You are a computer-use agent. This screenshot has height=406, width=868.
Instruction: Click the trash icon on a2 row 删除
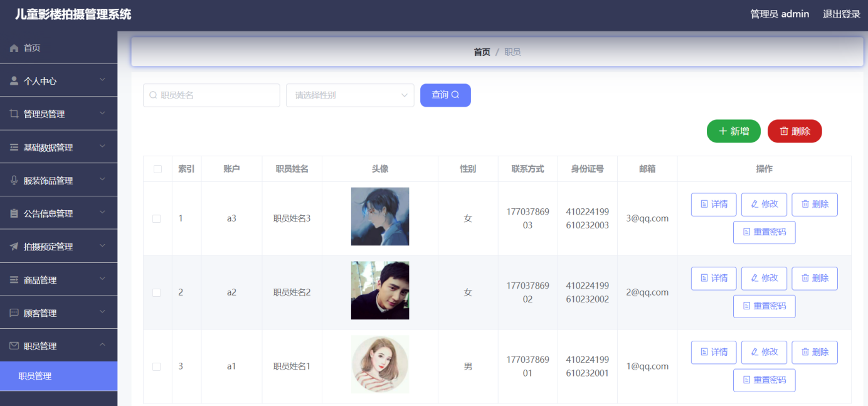[x=805, y=278]
